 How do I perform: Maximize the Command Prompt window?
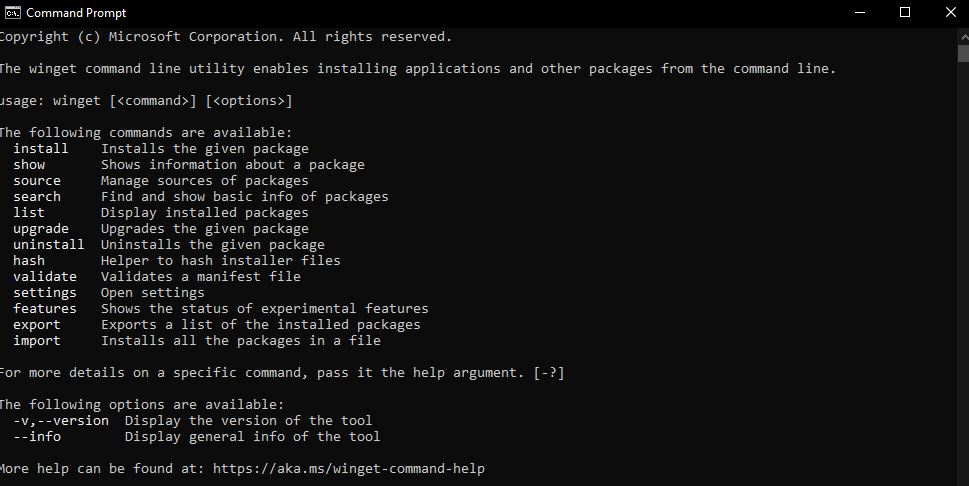pyautogui.click(x=905, y=13)
